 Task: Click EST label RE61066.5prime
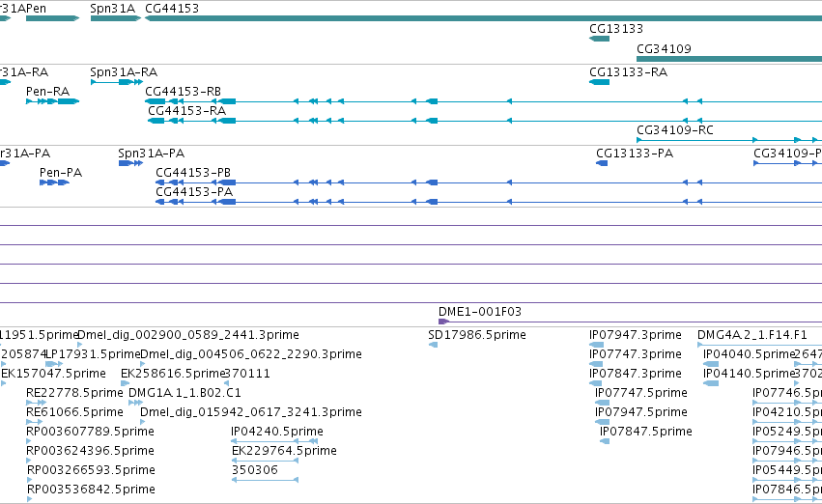pos(74,412)
